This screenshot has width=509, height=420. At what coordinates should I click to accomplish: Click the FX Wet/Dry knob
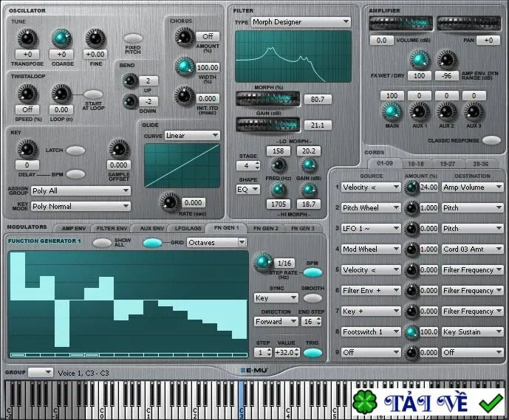click(x=420, y=60)
